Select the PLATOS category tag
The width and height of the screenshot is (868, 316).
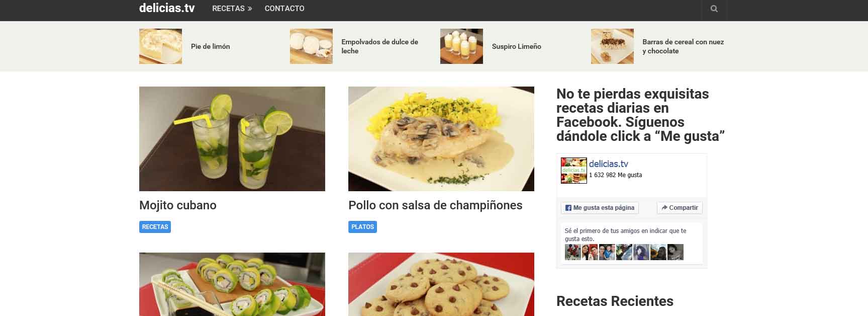362,227
